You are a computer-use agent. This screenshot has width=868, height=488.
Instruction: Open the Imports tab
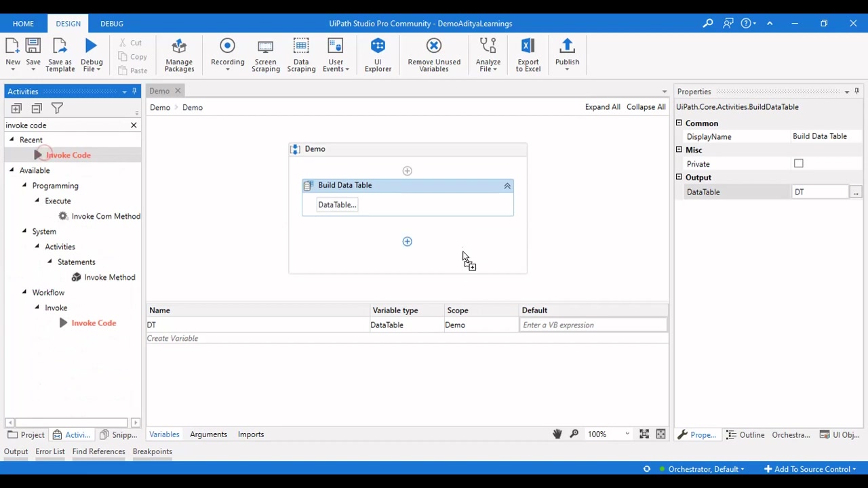coord(251,434)
